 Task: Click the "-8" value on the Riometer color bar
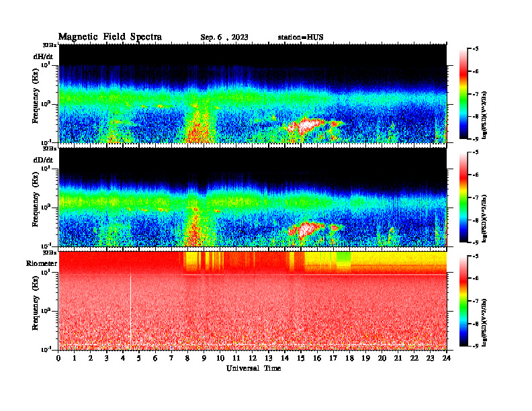pos(475,324)
